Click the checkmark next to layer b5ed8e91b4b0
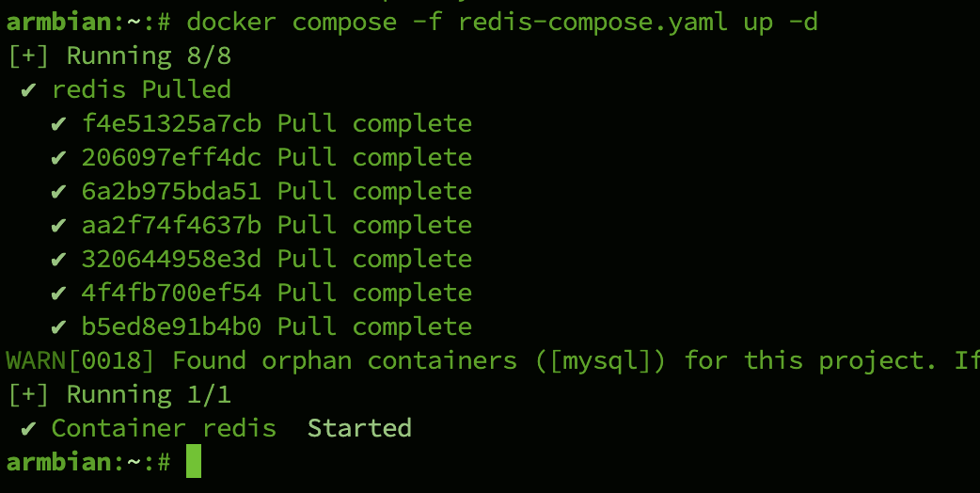The width and height of the screenshot is (980, 493). click(59, 327)
